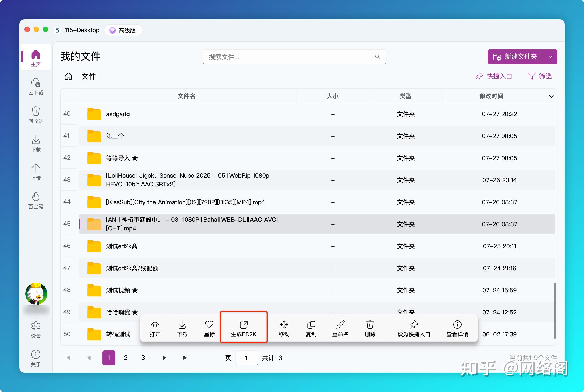Screen dimensions: 584x392
Task: Click the user avatar in sidebar
Action: (x=36, y=294)
